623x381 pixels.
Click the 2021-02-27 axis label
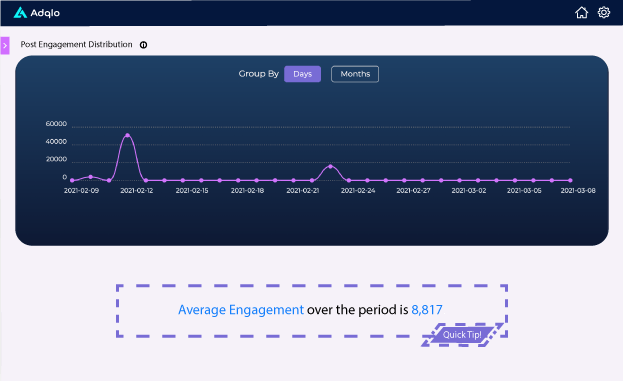tap(413, 191)
